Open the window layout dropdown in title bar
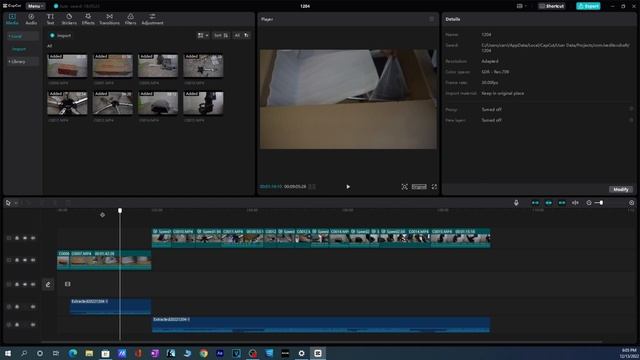 (x=521, y=6)
